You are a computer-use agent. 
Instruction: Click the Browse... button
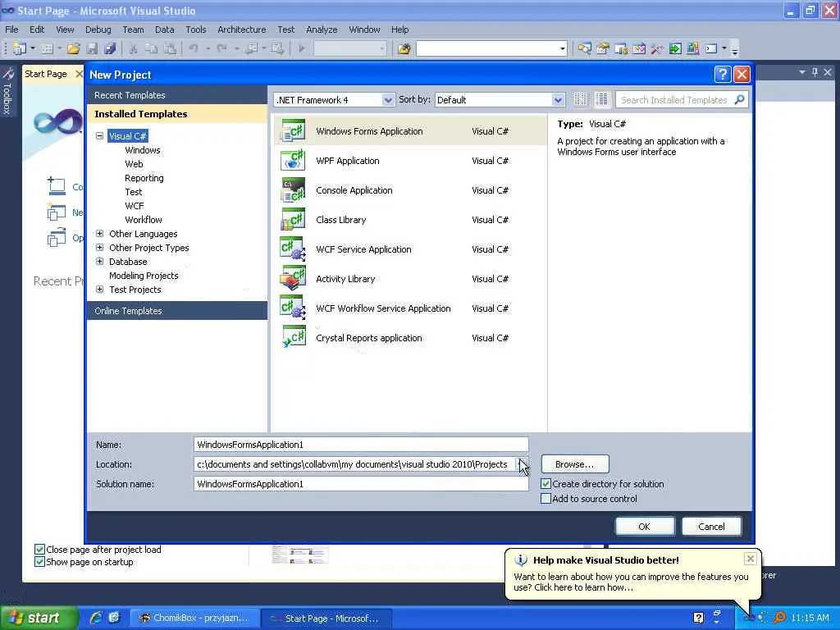[x=575, y=464]
